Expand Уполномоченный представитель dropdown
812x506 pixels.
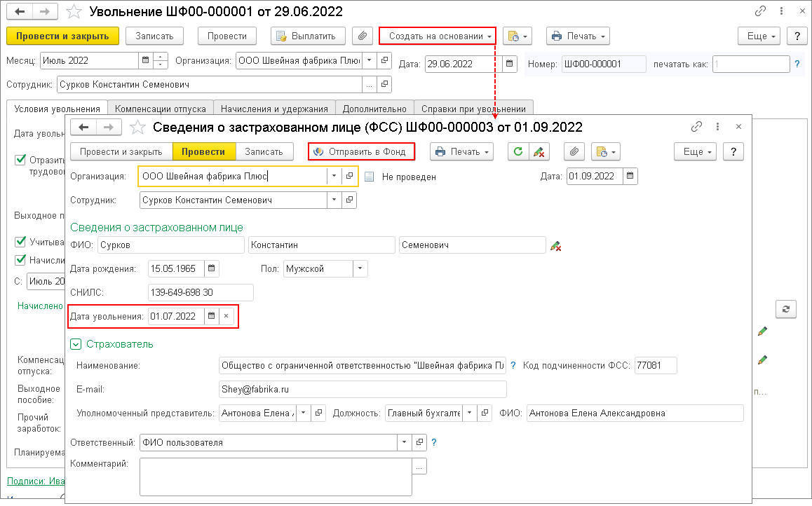[x=304, y=413]
